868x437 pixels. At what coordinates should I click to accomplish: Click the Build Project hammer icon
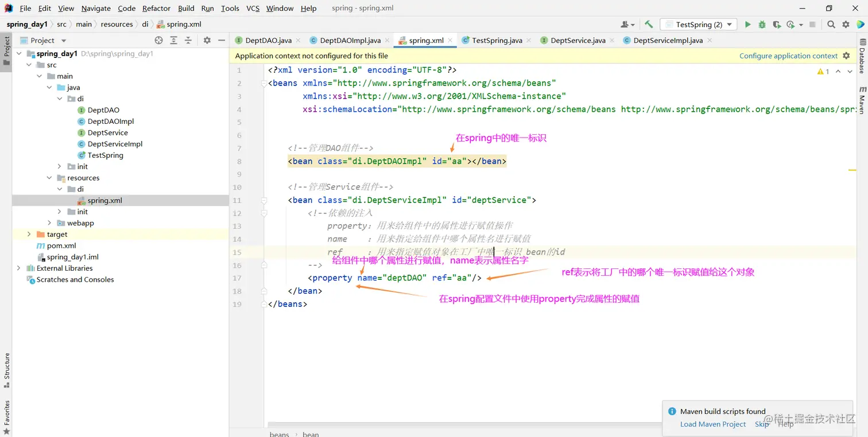(649, 25)
